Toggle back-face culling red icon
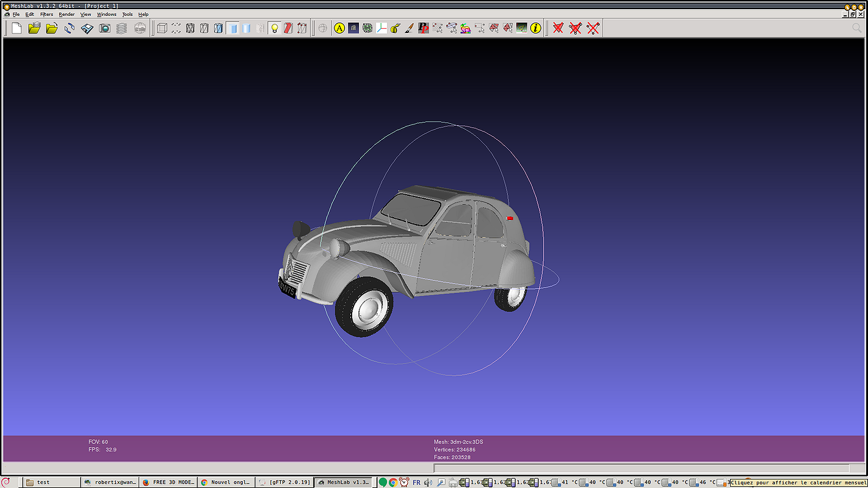This screenshot has width=868, height=488. click(x=288, y=28)
